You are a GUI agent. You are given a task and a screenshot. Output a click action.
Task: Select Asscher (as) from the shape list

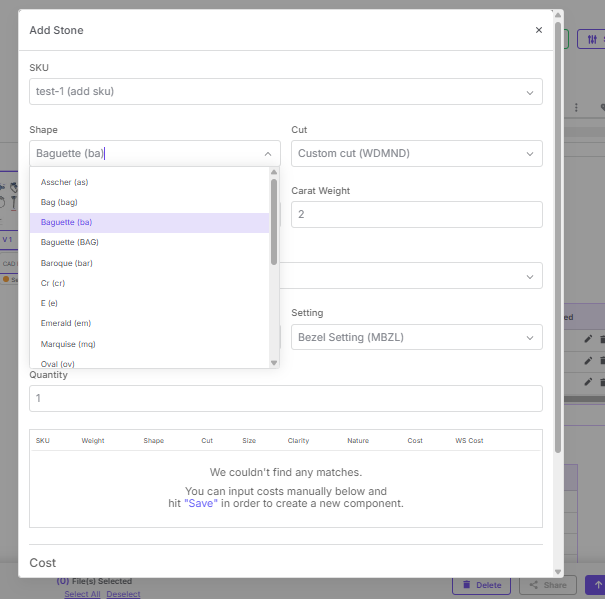tap(65, 182)
